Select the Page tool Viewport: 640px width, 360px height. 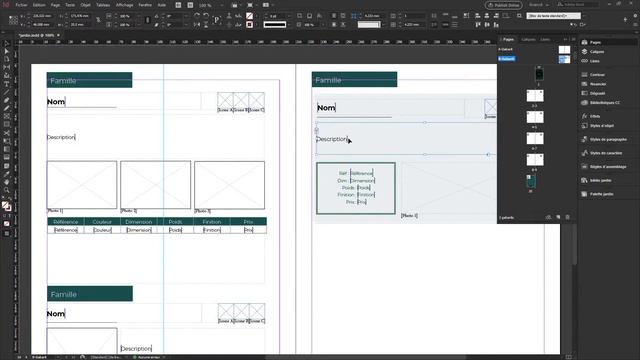[6, 60]
